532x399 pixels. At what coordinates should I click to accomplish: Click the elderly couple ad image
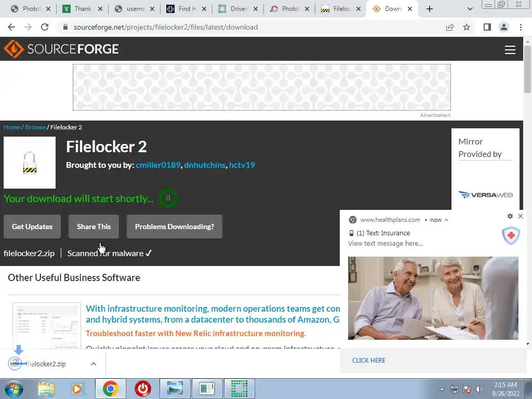pos(433,298)
